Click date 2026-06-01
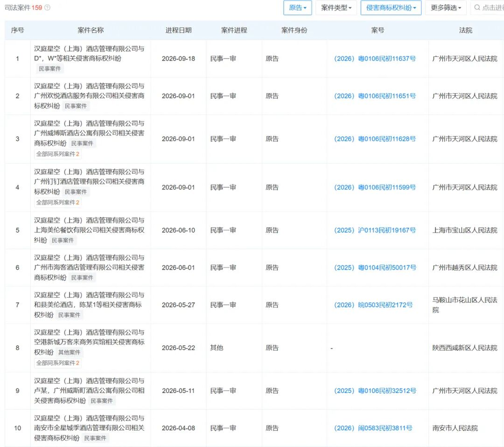504x447 pixels. (178, 268)
